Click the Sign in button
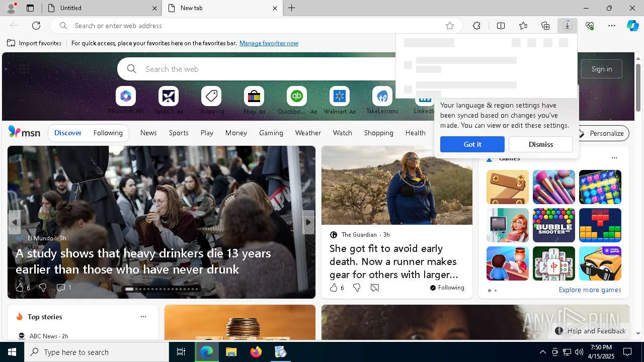 (x=602, y=69)
